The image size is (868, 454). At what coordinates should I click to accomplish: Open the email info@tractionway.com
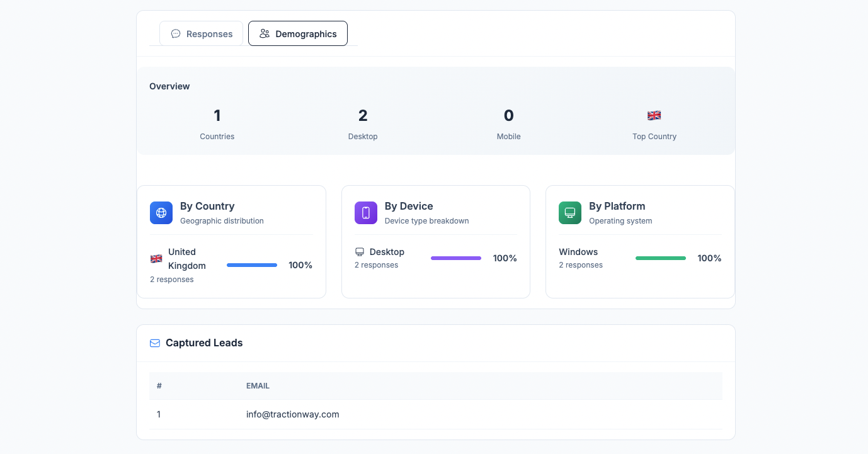(x=292, y=414)
